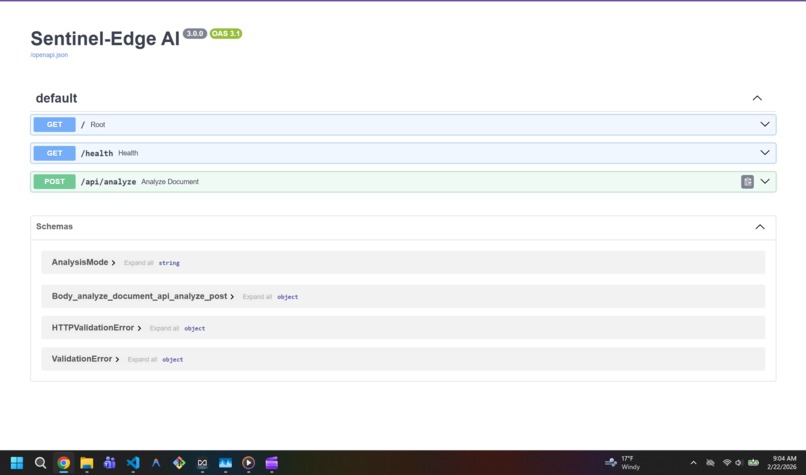Click Expand all next to HTTPValidationError
Viewport: 806px width, 475px height.
164,328
